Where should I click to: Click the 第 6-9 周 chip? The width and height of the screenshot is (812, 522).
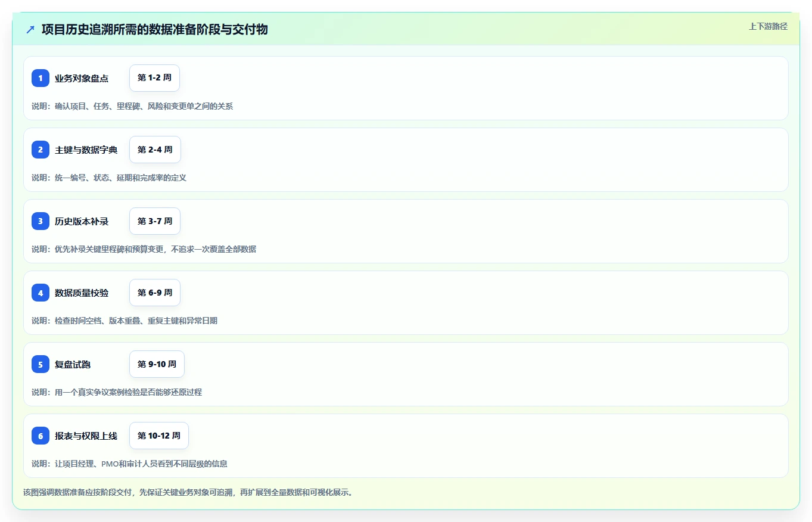pyautogui.click(x=155, y=293)
